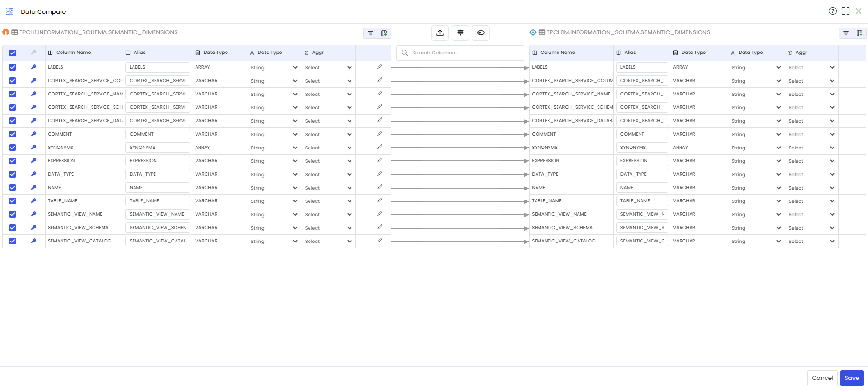Open right String dropdown for LABELS row
This screenshot has height=390, width=868.
tap(756, 67)
